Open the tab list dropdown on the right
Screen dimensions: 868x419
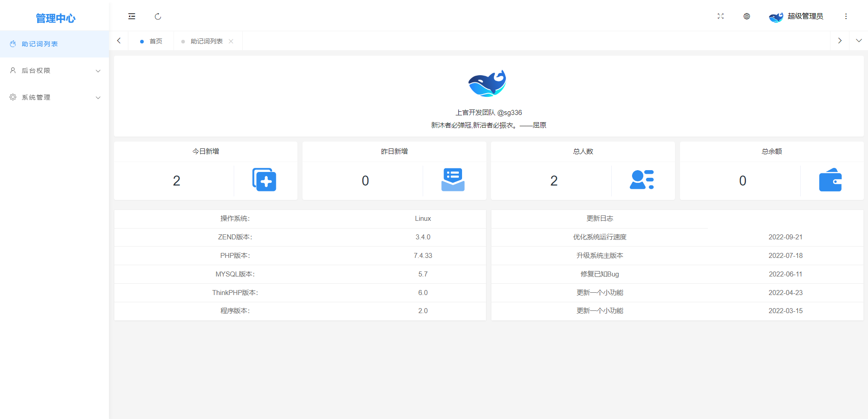pyautogui.click(x=859, y=41)
